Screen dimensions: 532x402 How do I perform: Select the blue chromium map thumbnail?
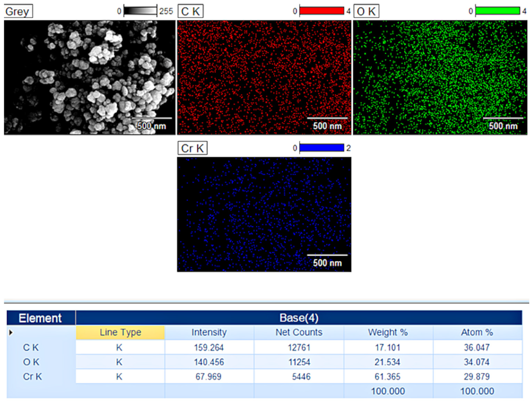(264, 214)
